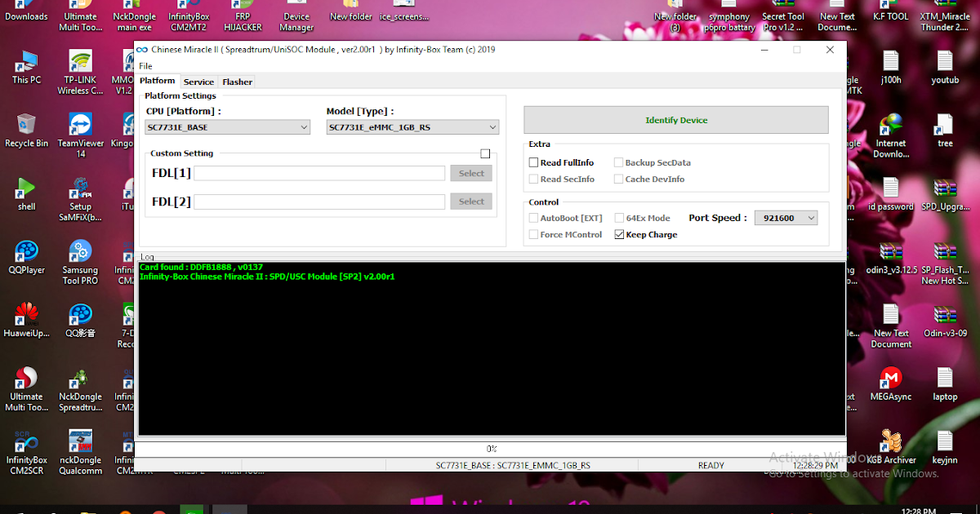Select the InfinityBox CM2SCR desktop icon
Image resolution: width=980 pixels, height=514 pixels.
tap(26, 453)
